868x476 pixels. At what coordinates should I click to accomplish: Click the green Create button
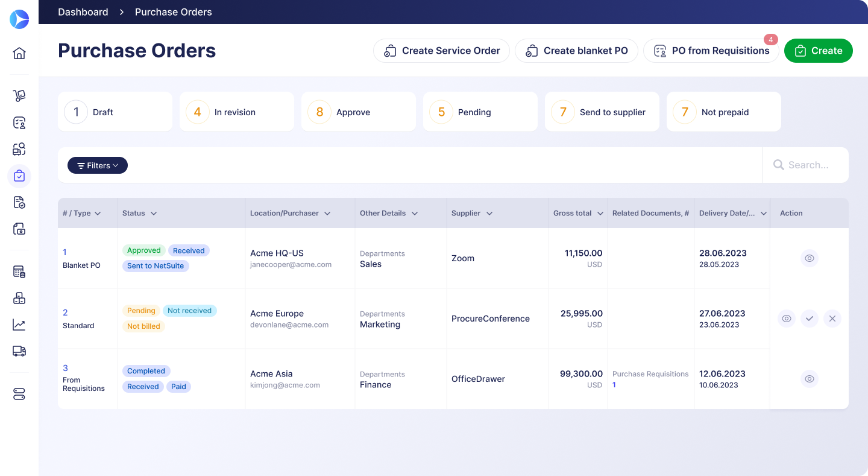[x=818, y=51]
